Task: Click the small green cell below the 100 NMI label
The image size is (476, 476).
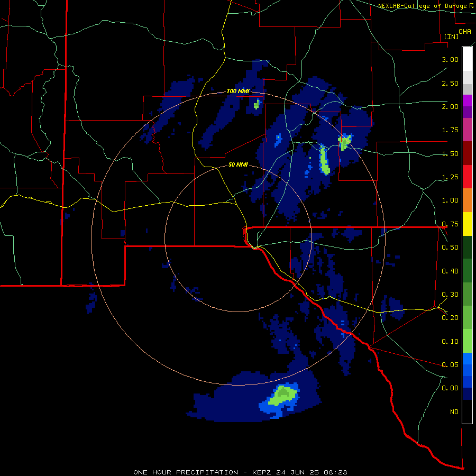Action: point(257,104)
